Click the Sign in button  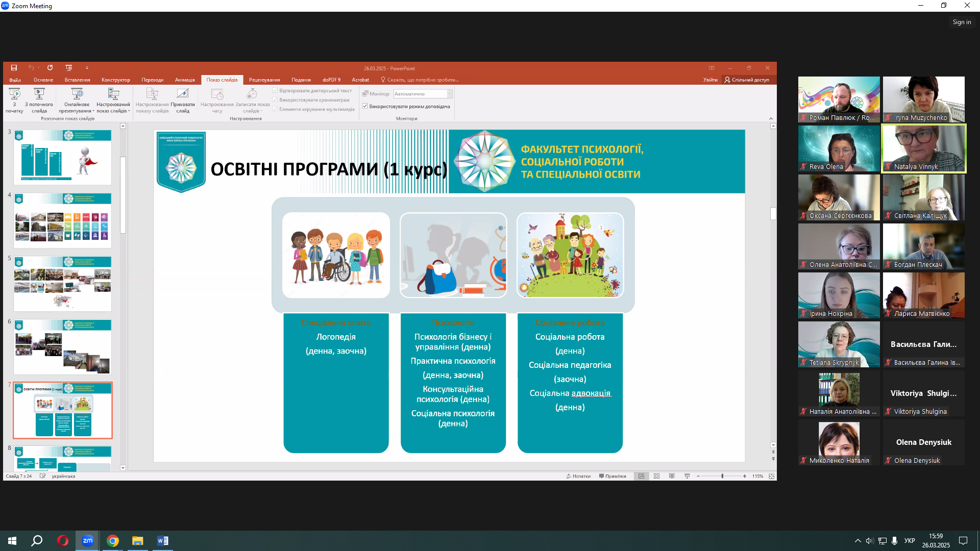tap(962, 22)
